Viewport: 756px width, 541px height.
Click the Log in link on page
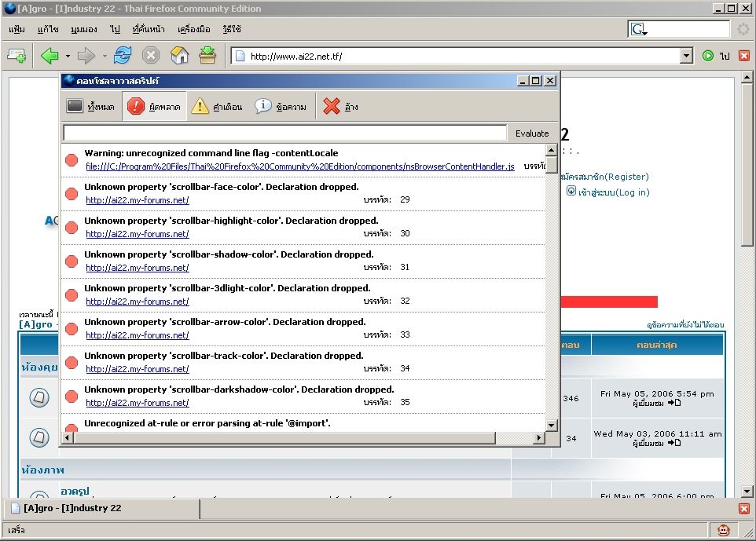pyautogui.click(x=614, y=192)
